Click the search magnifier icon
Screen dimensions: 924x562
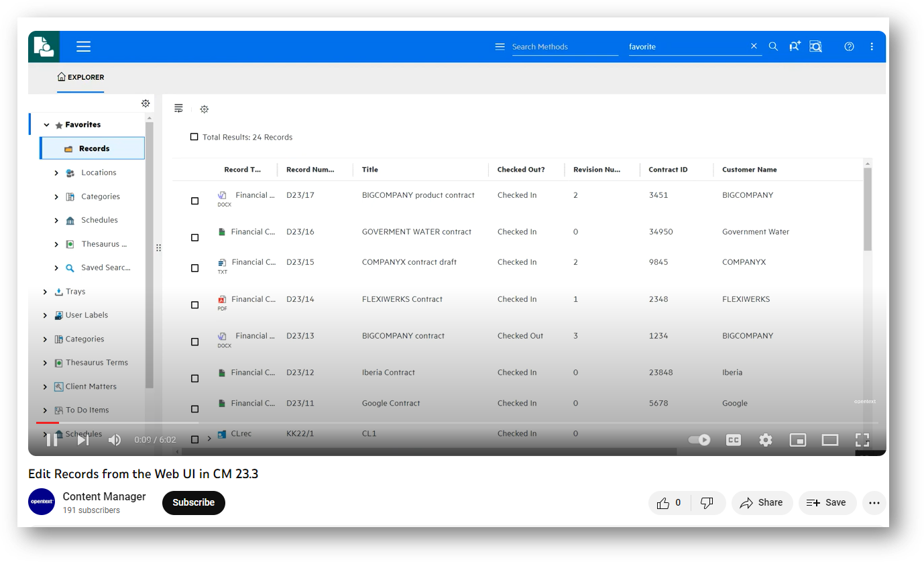(x=773, y=46)
